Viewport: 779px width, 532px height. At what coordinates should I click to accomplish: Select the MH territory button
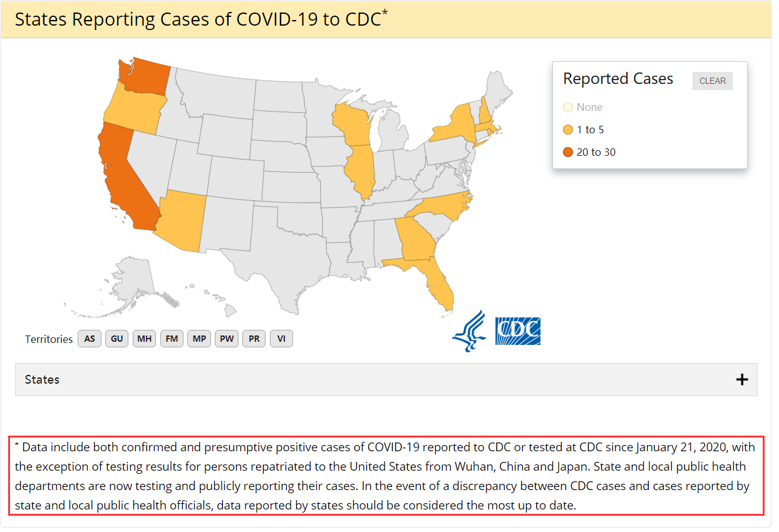point(145,339)
